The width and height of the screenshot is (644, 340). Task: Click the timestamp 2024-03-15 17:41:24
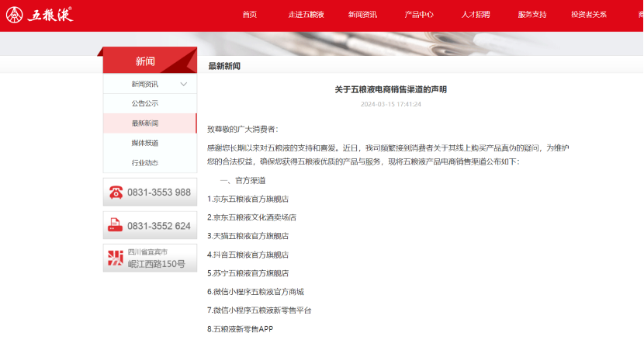click(x=390, y=105)
